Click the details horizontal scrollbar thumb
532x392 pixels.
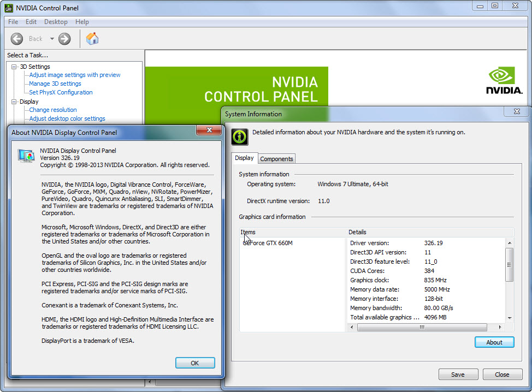click(x=422, y=327)
